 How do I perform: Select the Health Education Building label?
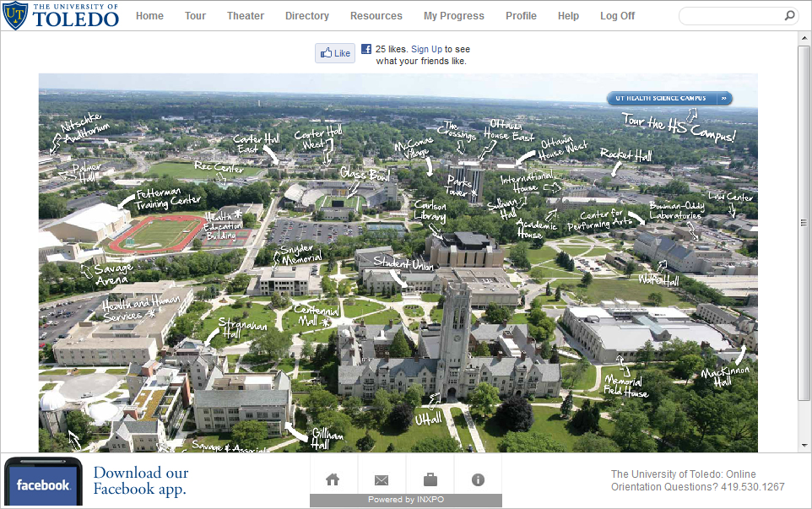tap(223, 225)
